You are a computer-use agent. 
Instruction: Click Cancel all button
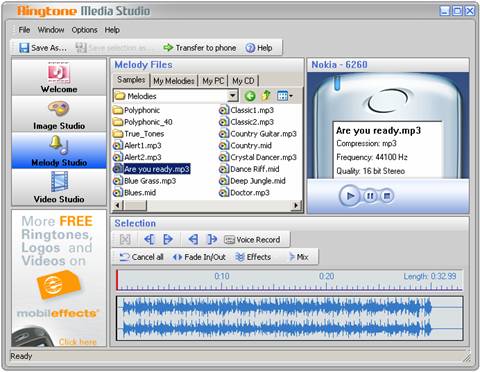tap(141, 257)
